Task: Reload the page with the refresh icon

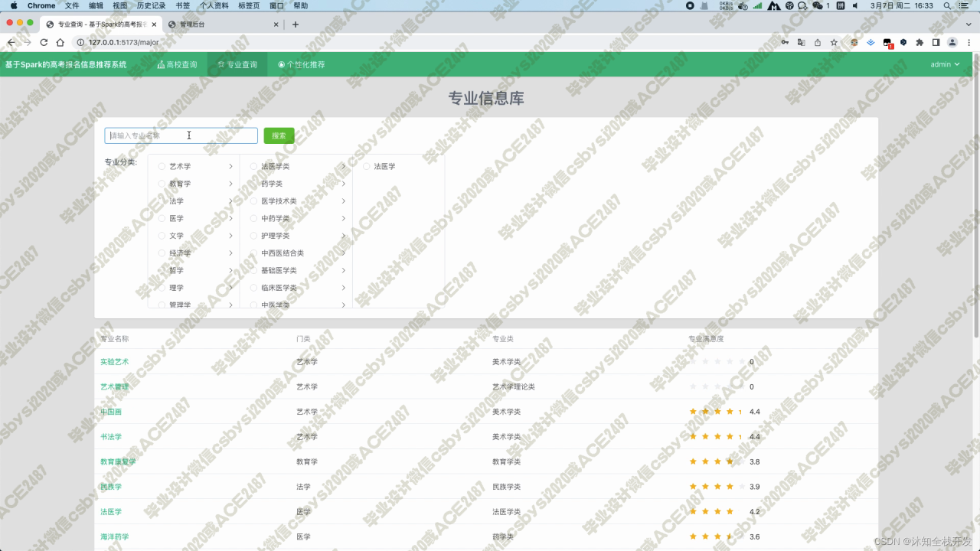Action: (x=44, y=43)
